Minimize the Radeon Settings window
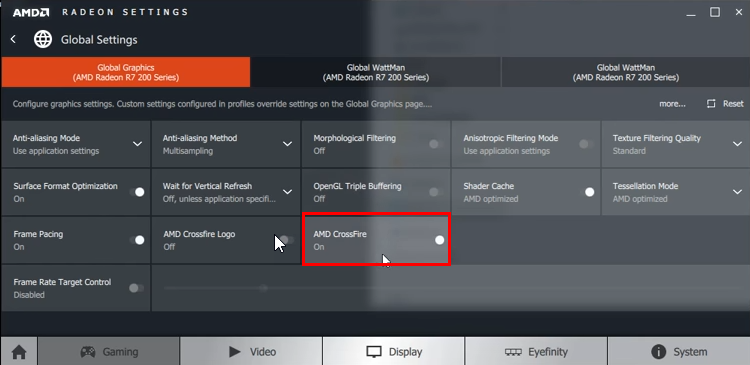Image resolution: width=750 pixels, height=365 pixels. tap(691, 15)
